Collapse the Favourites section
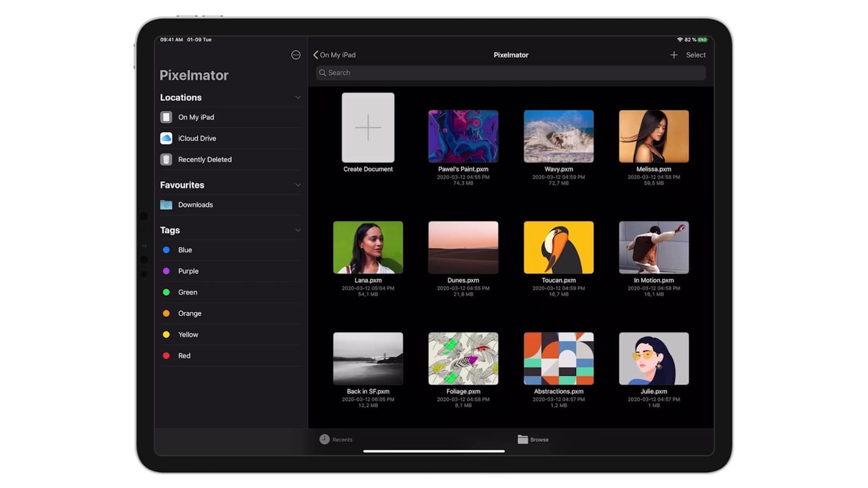This screenshot has width=868, height=488. pyautogui.click(x=298, y=184)
